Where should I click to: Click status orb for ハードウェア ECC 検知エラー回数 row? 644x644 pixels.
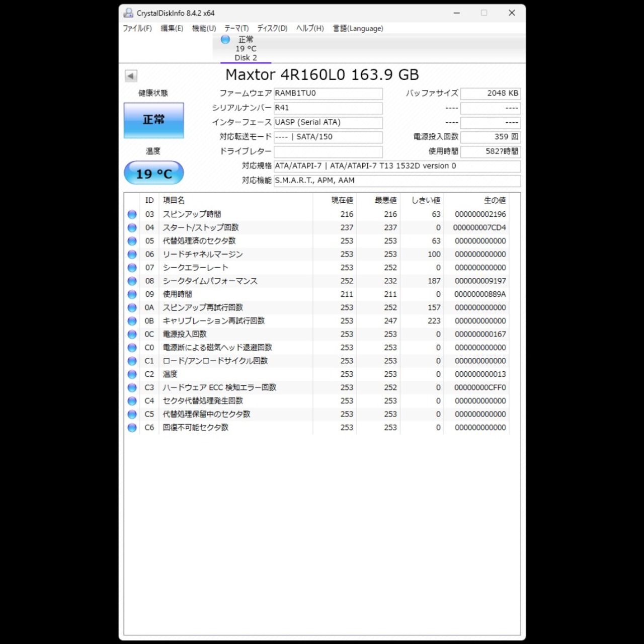[132, 388]
